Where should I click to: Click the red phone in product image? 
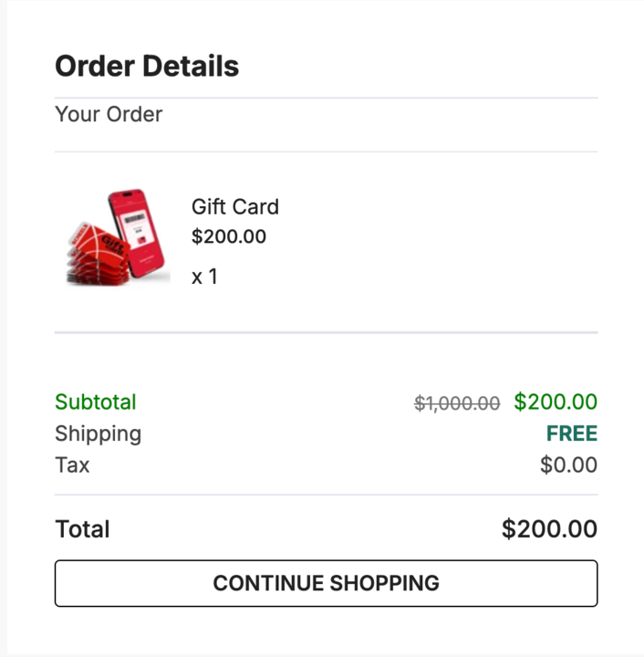pos(140,232)
